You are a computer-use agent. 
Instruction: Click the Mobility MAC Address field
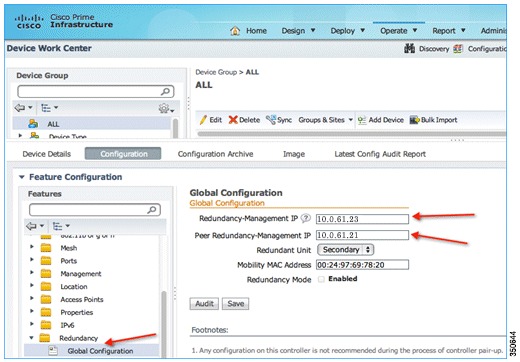(x=362, y=265)
